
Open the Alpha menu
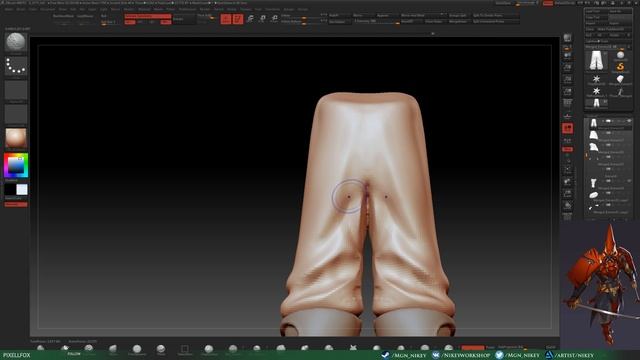pos(8,9)
